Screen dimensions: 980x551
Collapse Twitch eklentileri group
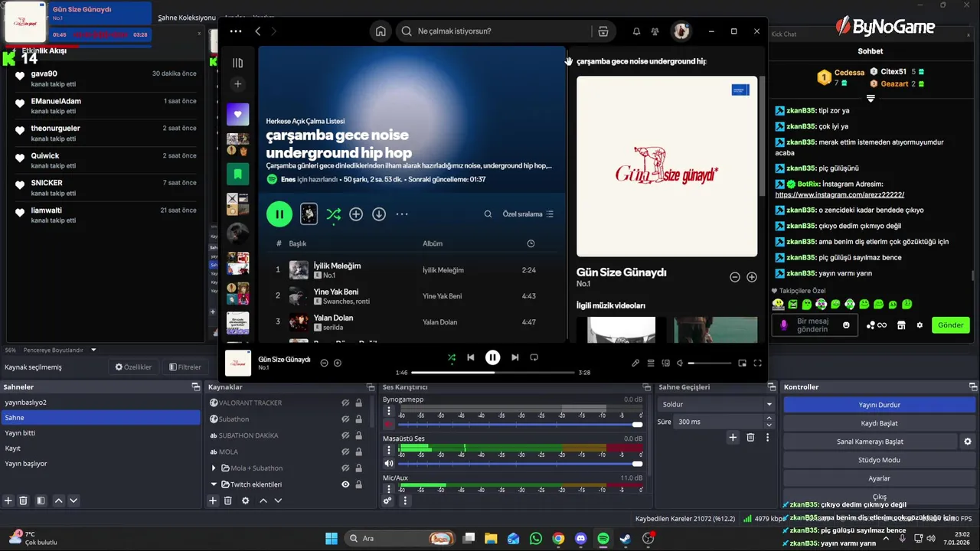tap(214, 484)
